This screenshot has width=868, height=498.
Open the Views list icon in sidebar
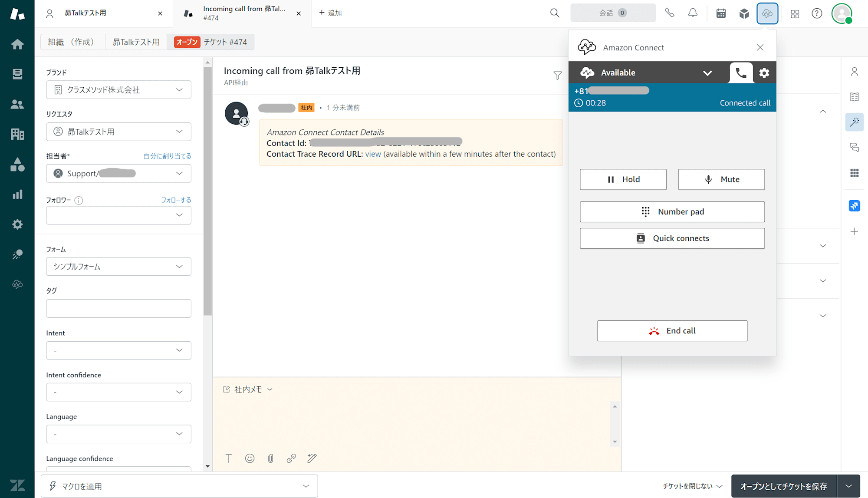click(x=17, y=74)
